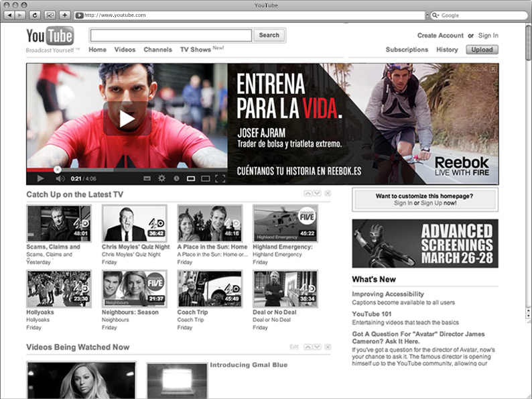Open the player settings gear
This screenshot has width=532, height=399.
pyautogui.click(x=162, y=178)
